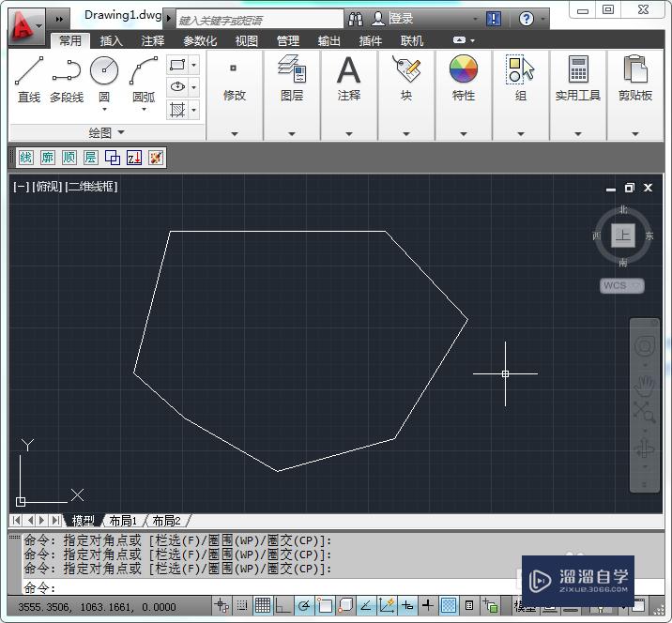Viewport: 672px width, 623px height.
Task: Switch to the 插入 ribbon tab
Action: pyautogui.click(x=112, y=40)
